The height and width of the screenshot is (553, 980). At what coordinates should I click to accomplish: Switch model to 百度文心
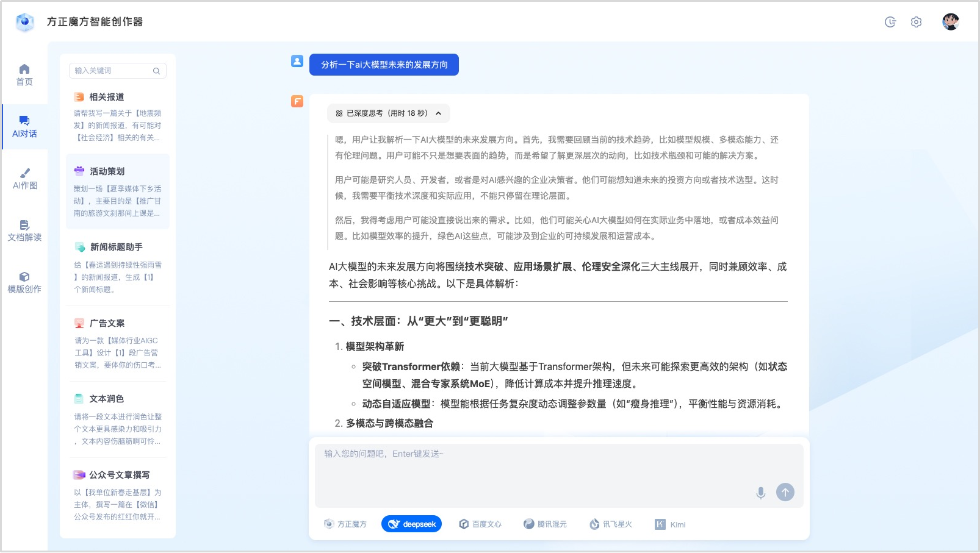click(480, 524)
